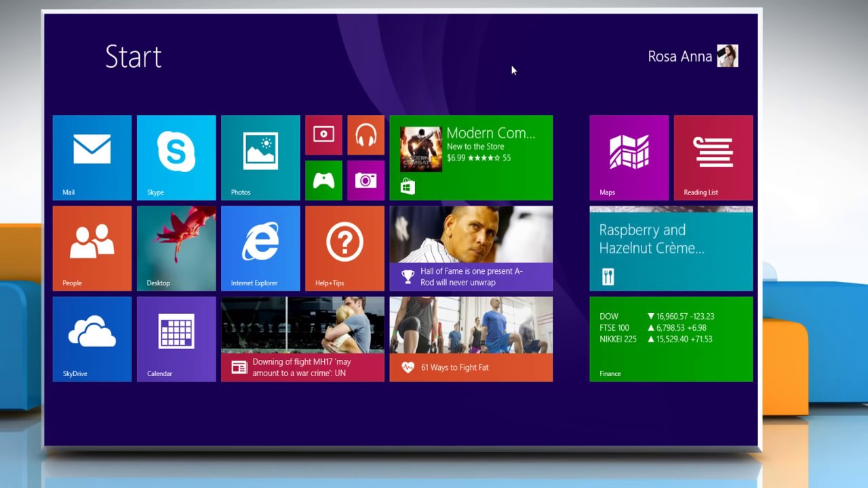The height and width of the screenshot is (488, 868).
Task: Click the $6.99 price text
Action: click(456, 158)
